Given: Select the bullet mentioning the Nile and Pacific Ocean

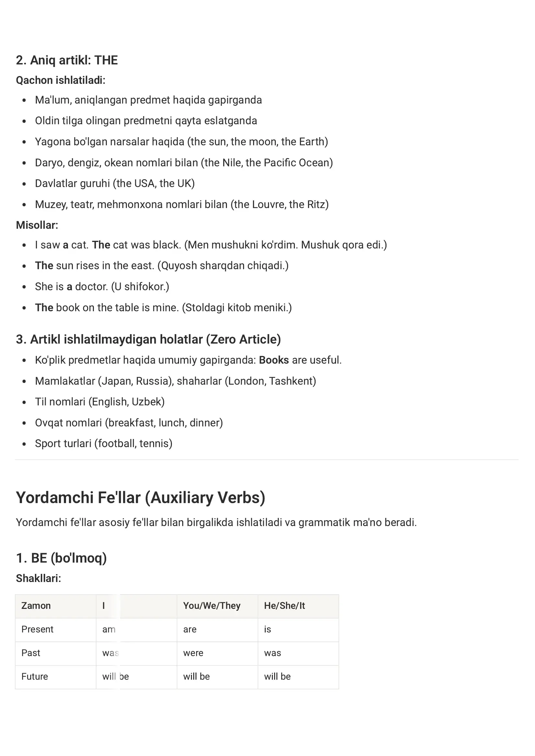Looking at the screenshot, I should coord(184,163).
